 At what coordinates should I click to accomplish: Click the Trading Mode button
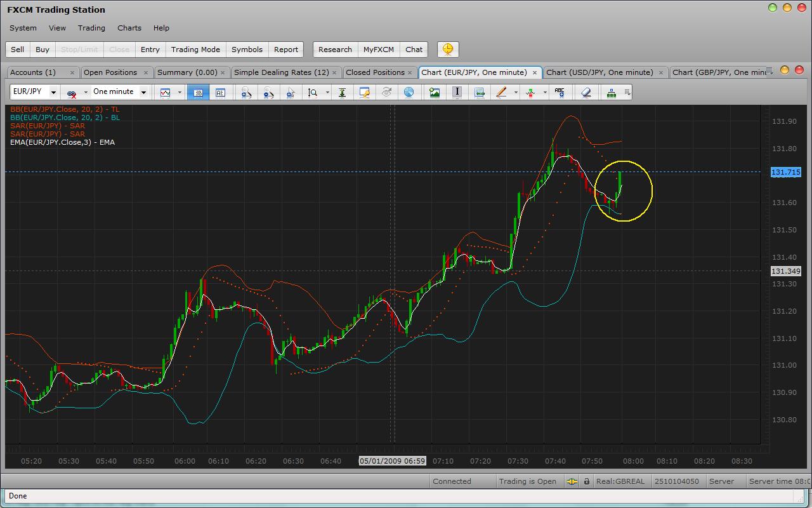pos(195,50)
